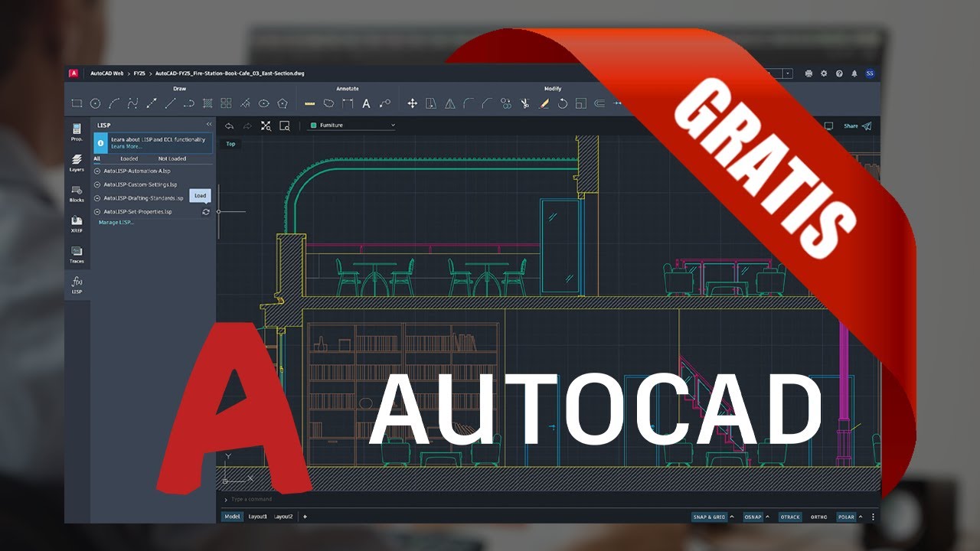The image size is (980, 551).
Task: Switch to the Layout1 tab
Action: click(258, 517)
